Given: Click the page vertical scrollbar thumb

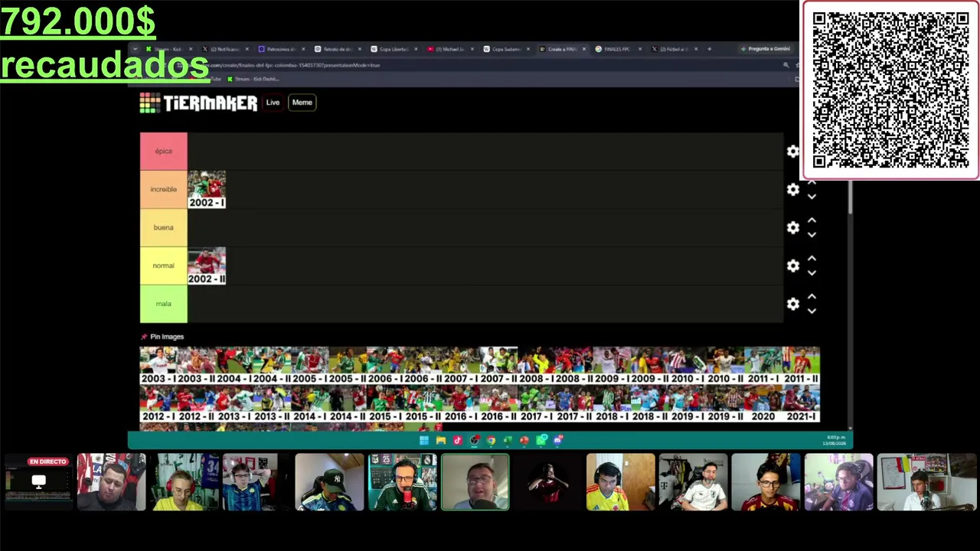Looking at the screenshot, I should pos(850,197).
